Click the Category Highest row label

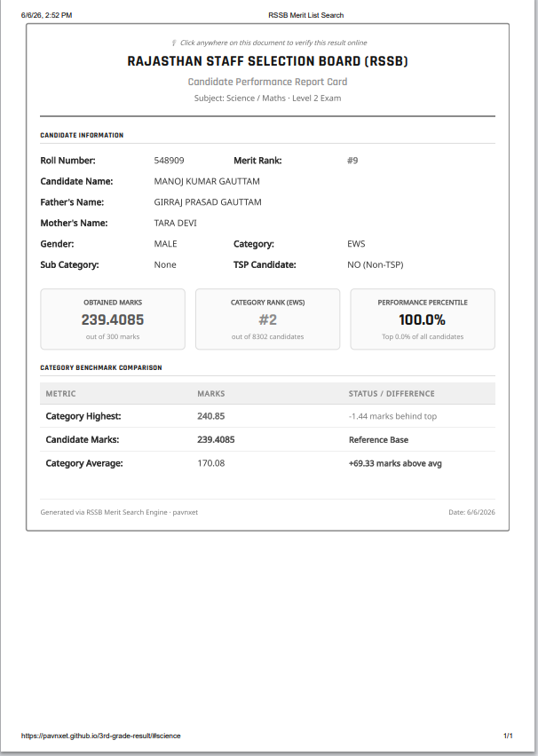click(83, 416)
